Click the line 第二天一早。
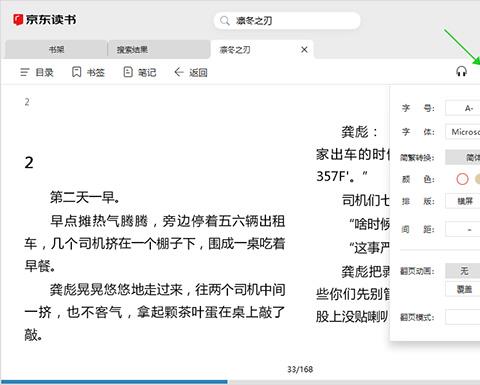 click(85, 197)
